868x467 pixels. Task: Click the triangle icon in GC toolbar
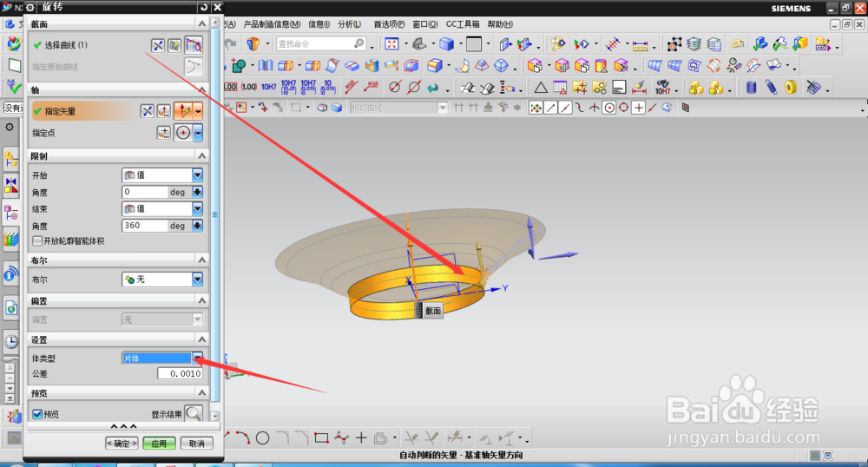click(x=540, y=88)
